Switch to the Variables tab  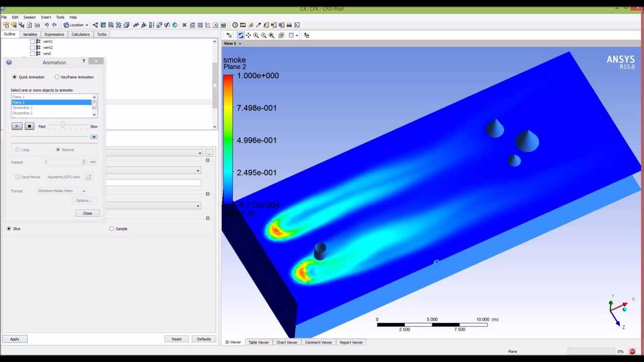pyautogui.click(x=30, y=34)
